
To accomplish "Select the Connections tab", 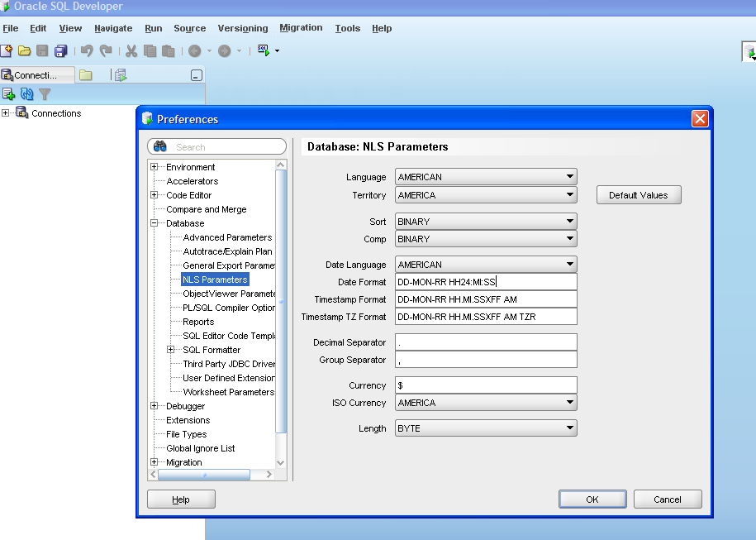I will tap(36, 74).
